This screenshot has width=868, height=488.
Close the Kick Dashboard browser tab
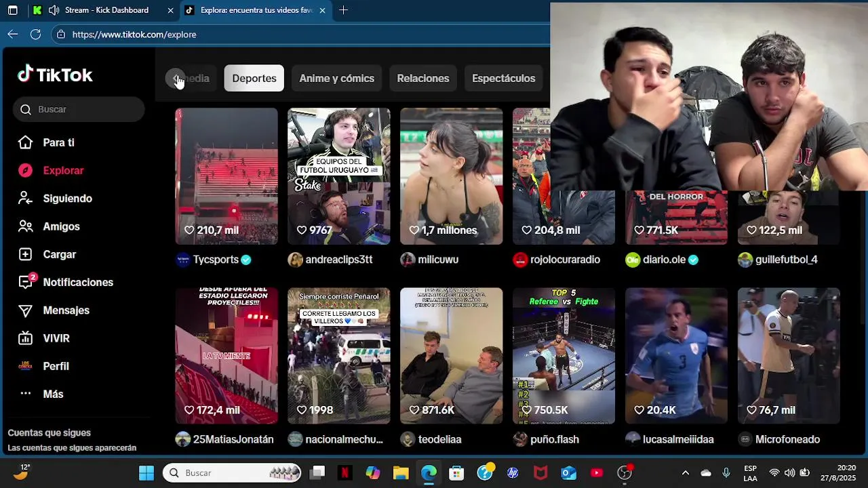170,10
